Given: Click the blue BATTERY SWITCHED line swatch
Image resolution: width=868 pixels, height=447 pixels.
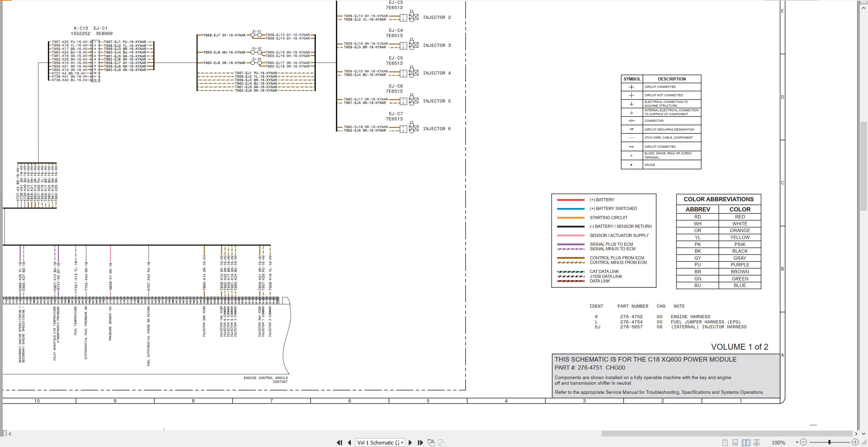Looking at the screenshot, I should pyautogui.click(x=571, y=209).
